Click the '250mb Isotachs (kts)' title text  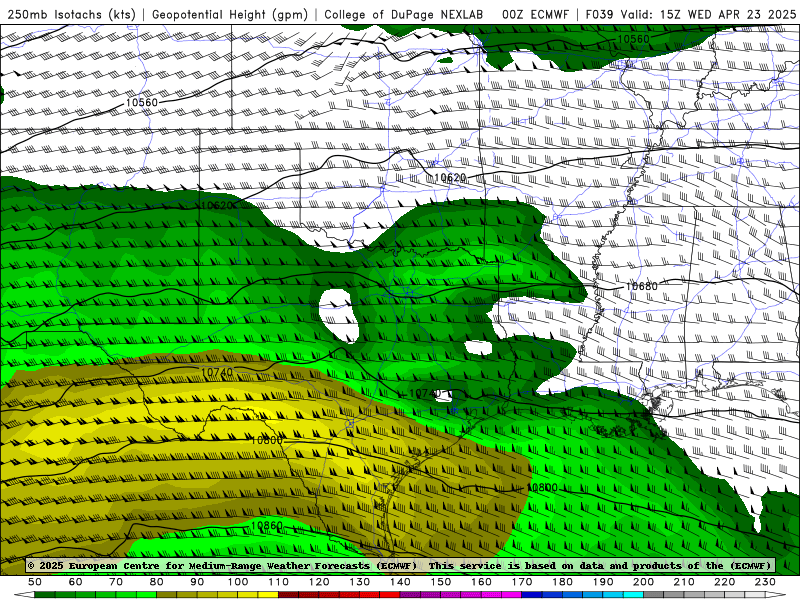pyautogui.click(x=71, y=14)
